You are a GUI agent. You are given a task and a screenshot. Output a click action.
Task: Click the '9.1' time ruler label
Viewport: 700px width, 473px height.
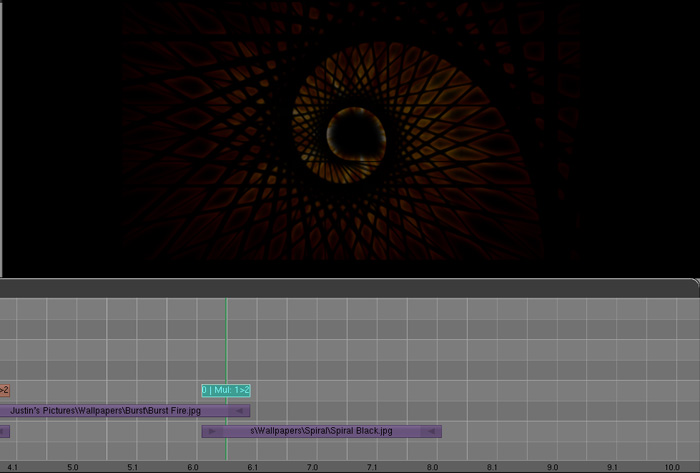[x=612, y=467]
